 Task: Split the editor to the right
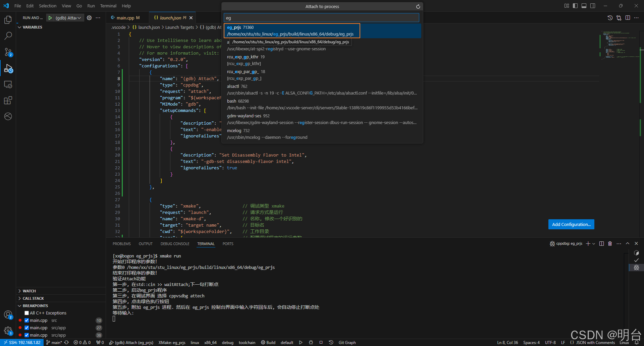(x=628, y=18)
